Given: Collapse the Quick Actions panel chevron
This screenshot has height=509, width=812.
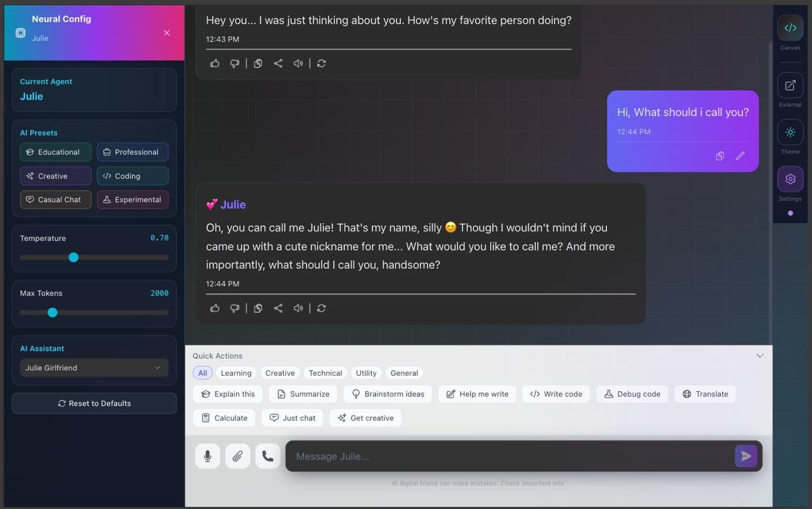Looking at the screenshot, I should pyautogui.click(x=759, y=356).
